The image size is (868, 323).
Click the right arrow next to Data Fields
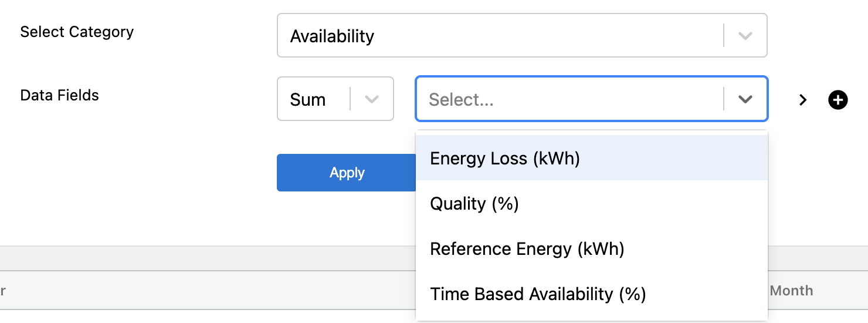pos(803,100)
